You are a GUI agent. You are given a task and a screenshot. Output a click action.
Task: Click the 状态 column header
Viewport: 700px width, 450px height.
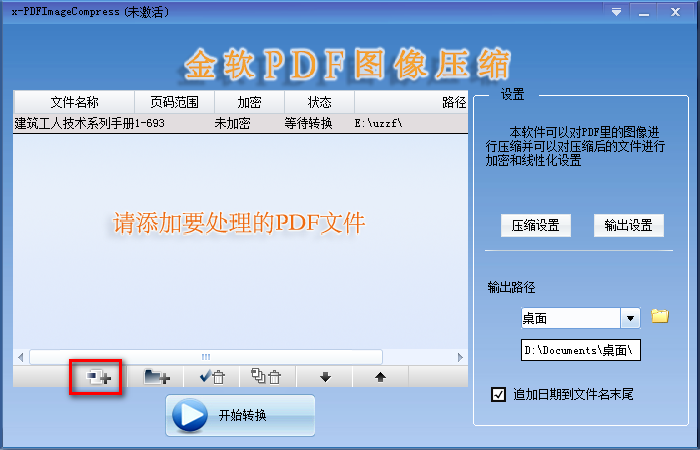[x=320, y=102]
